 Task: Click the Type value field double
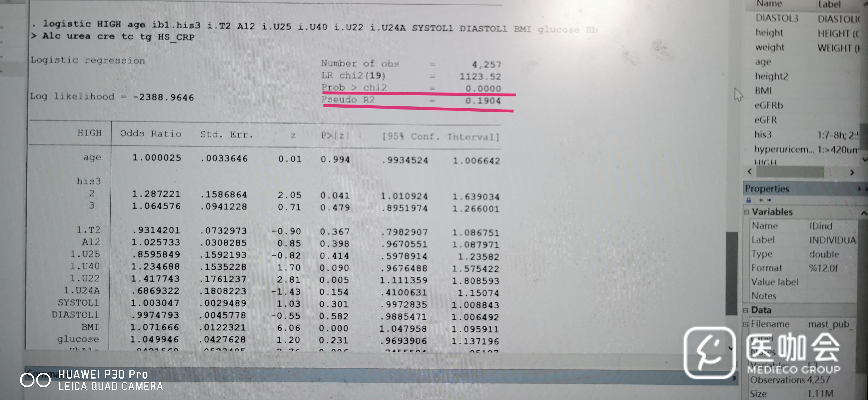tap(824, 254)
